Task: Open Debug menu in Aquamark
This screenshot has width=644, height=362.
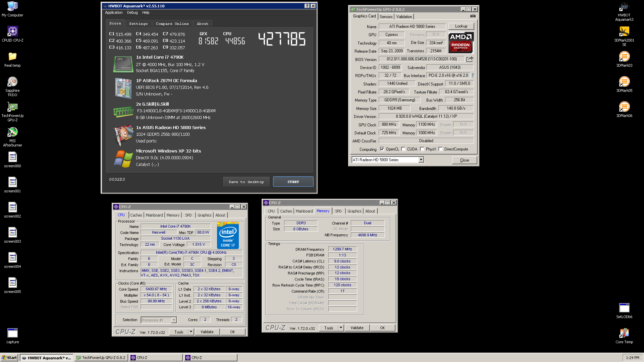Action: (132, 13)
